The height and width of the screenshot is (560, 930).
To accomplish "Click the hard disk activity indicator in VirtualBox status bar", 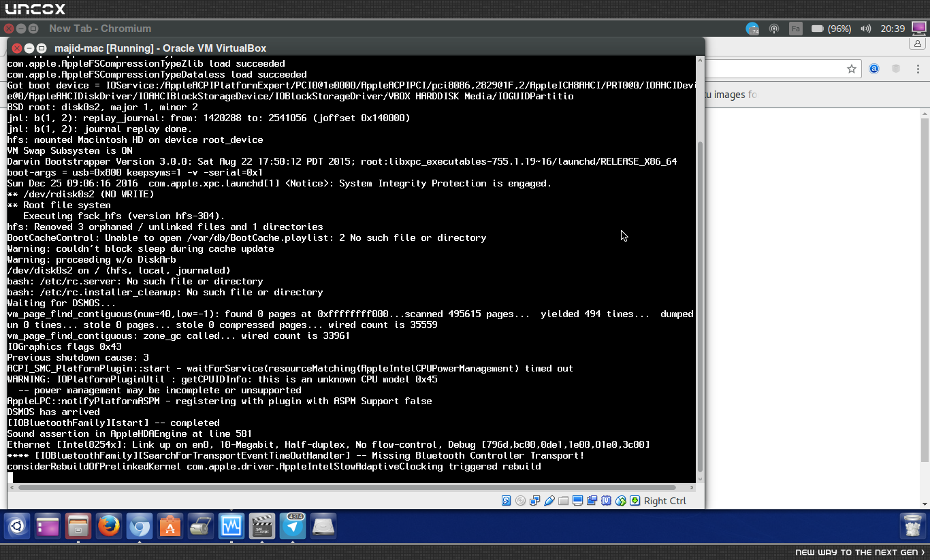I will point(507,501).
